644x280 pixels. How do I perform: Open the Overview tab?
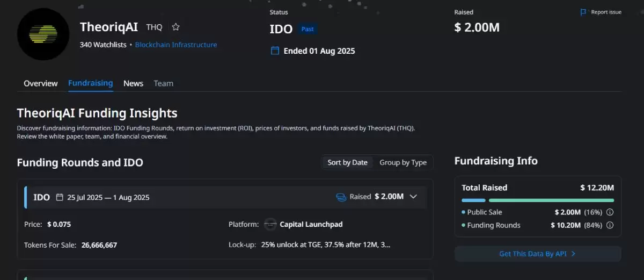tap(40, 83)
